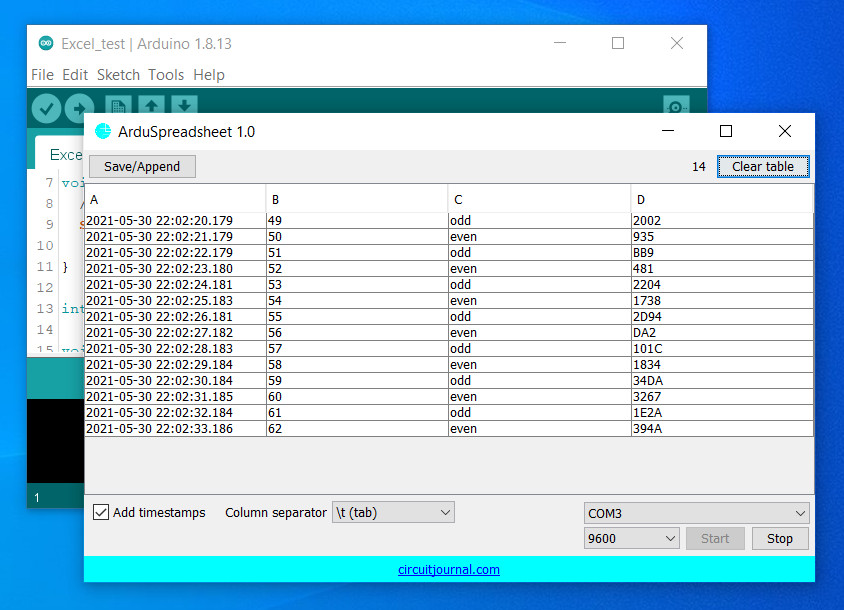This screenshot has width=844, height=610.
Task: Follow the circuitjournal.com link
Action: pos(449,570)
